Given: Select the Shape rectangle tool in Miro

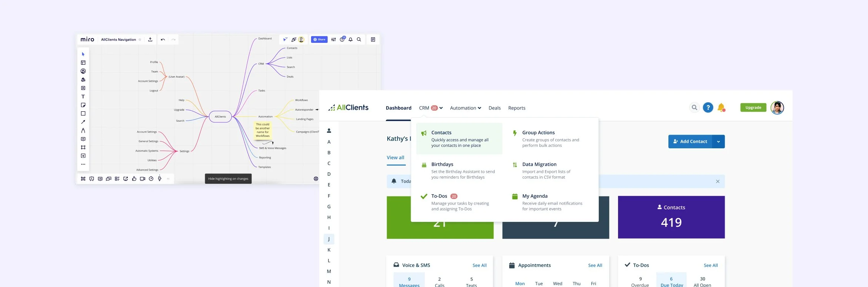Looking at the screenshot, I should pyautogui.click(x=83, y=114).
